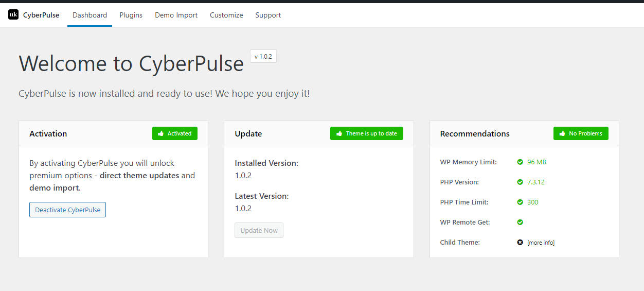Click the CyberPulse brand name in header
The height and width of the screenshot is (291, 644).
[41, 15]
